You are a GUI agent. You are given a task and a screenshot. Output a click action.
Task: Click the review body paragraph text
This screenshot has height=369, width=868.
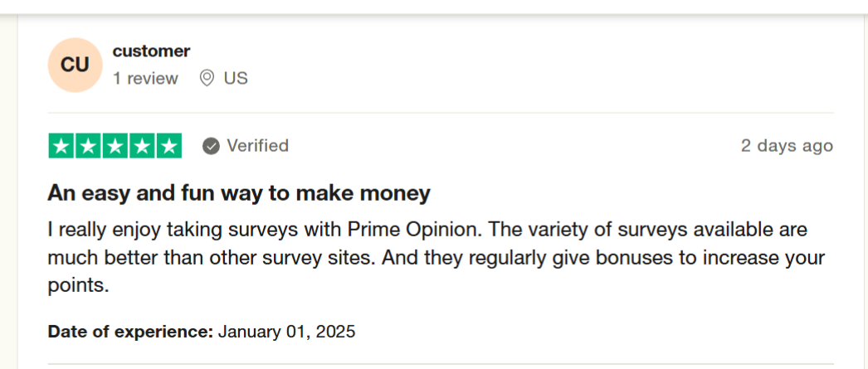pos(436,258)
